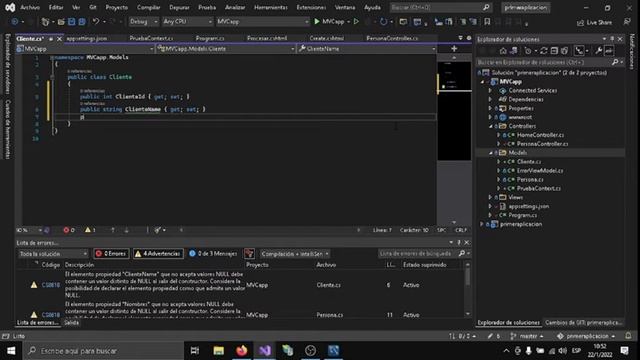Select ErrorViewModel.cs in Solution Explorer
The width and height of the screenshot is (640, 360).
point(540,171)
